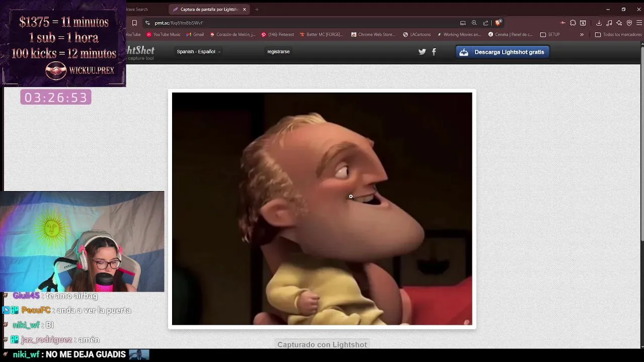This screenshot has width=644, height=362.
Task: Open the (146) Pinterest bookmark
Action: pyautogui.click(x=277, y=35)
